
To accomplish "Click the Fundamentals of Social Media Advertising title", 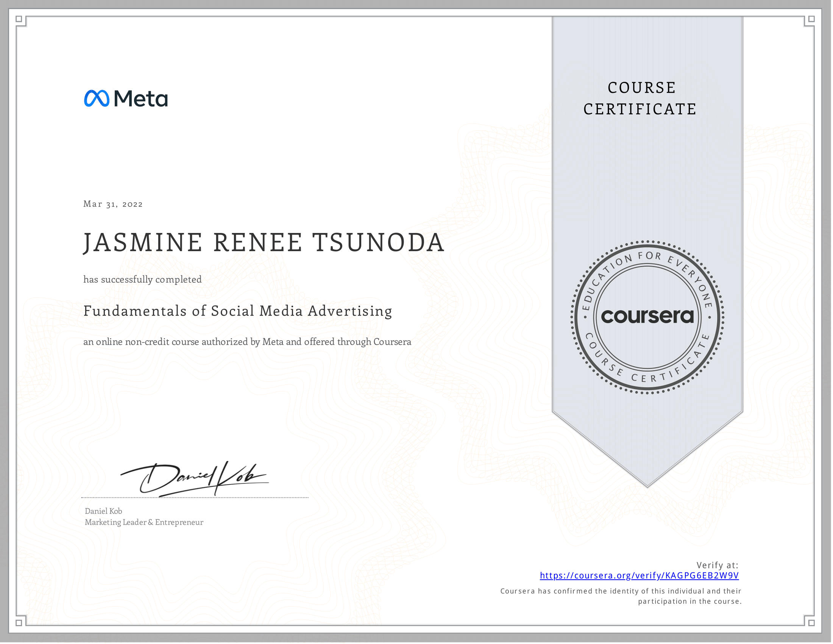I will tap(238, 311).
